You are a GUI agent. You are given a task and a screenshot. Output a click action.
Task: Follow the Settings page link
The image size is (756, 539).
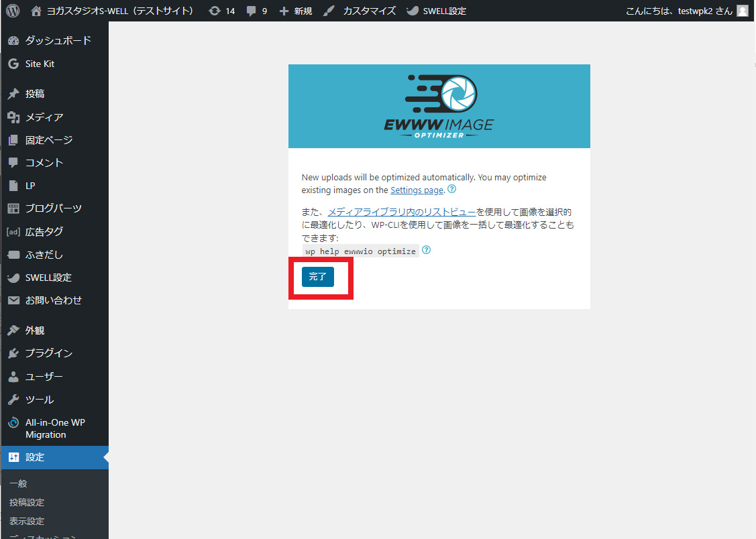point(417,190)
